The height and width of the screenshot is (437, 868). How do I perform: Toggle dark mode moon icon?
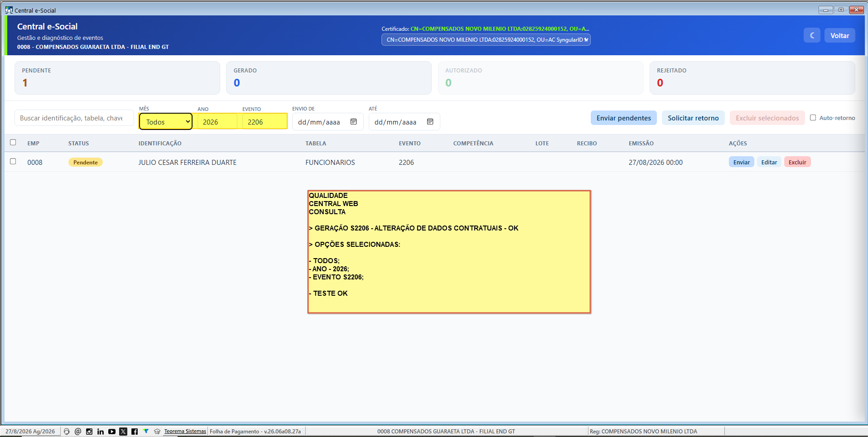812,35
